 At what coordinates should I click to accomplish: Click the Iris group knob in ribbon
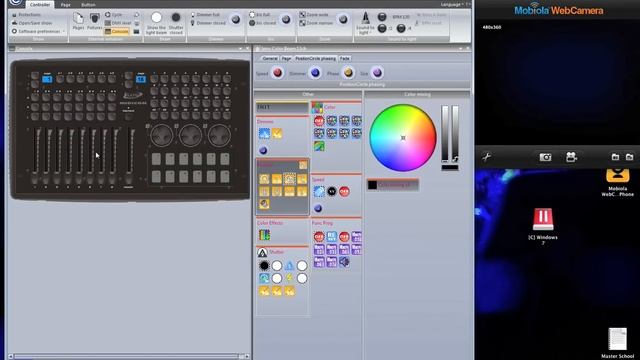[286, 19]
